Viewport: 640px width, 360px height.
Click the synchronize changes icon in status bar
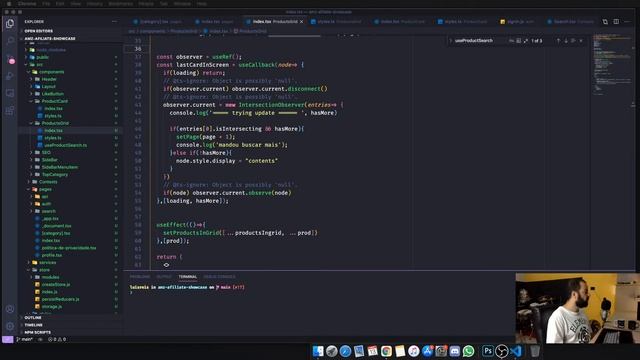40,339
